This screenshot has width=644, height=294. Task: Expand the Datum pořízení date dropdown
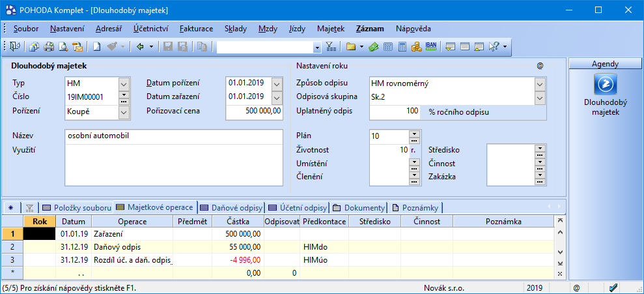(277, 83)
